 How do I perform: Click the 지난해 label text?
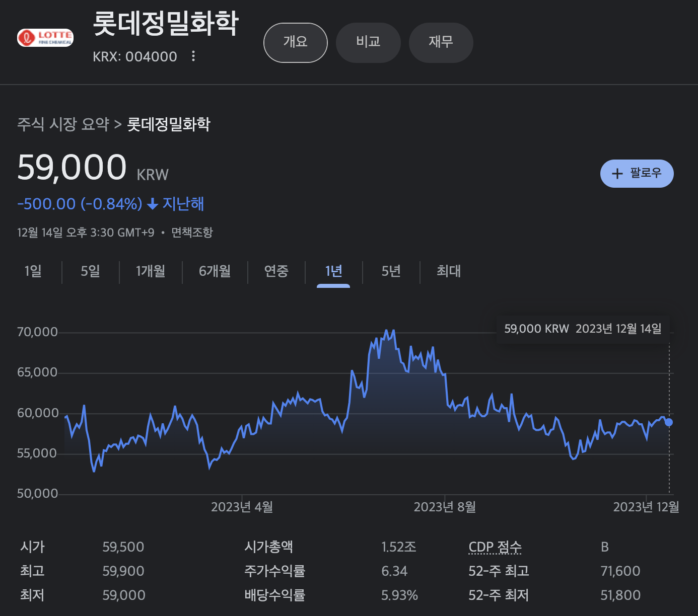click(x=183, y=204)
